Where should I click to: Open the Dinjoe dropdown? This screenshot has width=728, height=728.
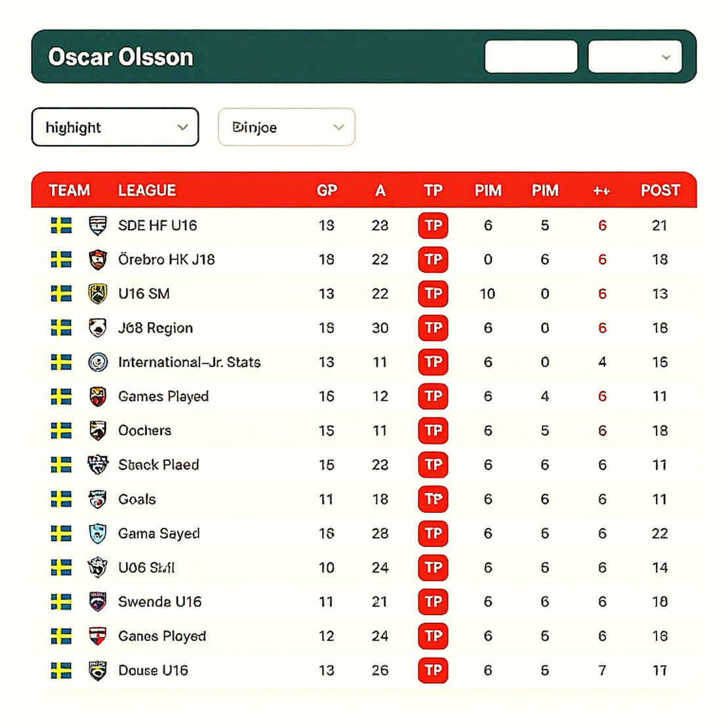click(287, 127)
